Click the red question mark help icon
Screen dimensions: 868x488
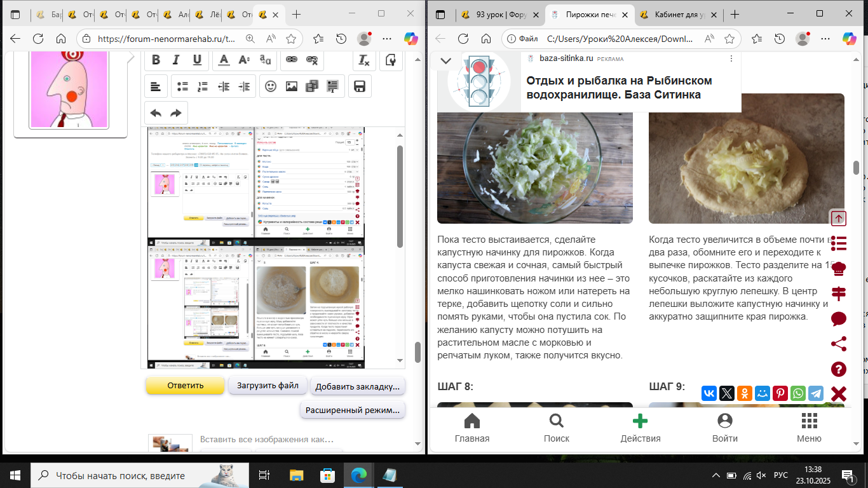[x=839, y=369]
